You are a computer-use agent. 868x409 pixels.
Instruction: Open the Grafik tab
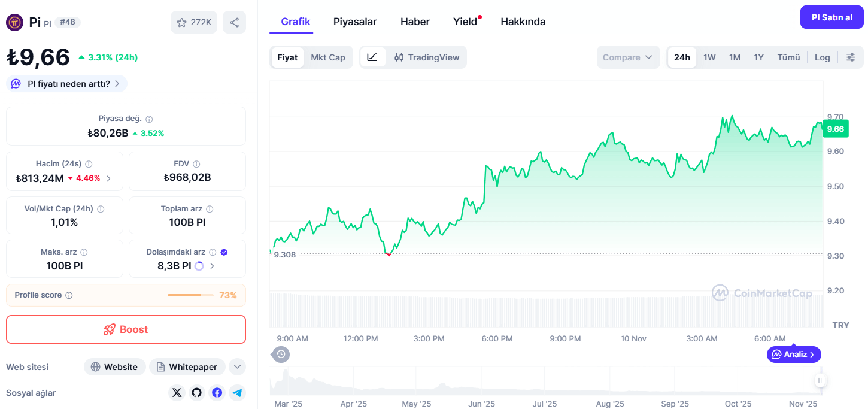tap(296, 22)
